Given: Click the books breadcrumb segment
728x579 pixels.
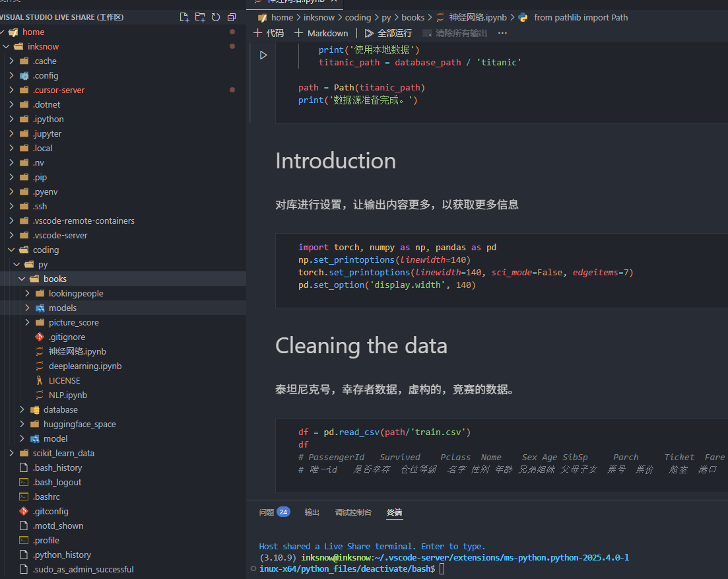Looking at the screenshot, I should (x=413, y=18).
